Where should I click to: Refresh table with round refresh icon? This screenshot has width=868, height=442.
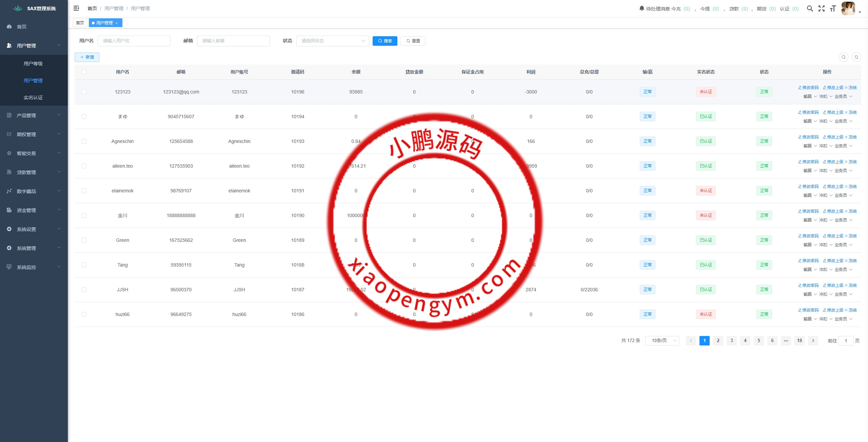(856, 57)
